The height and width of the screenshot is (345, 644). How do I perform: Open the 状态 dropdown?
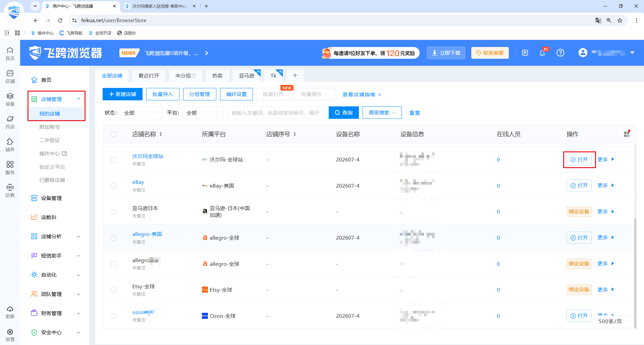(141, 113)
